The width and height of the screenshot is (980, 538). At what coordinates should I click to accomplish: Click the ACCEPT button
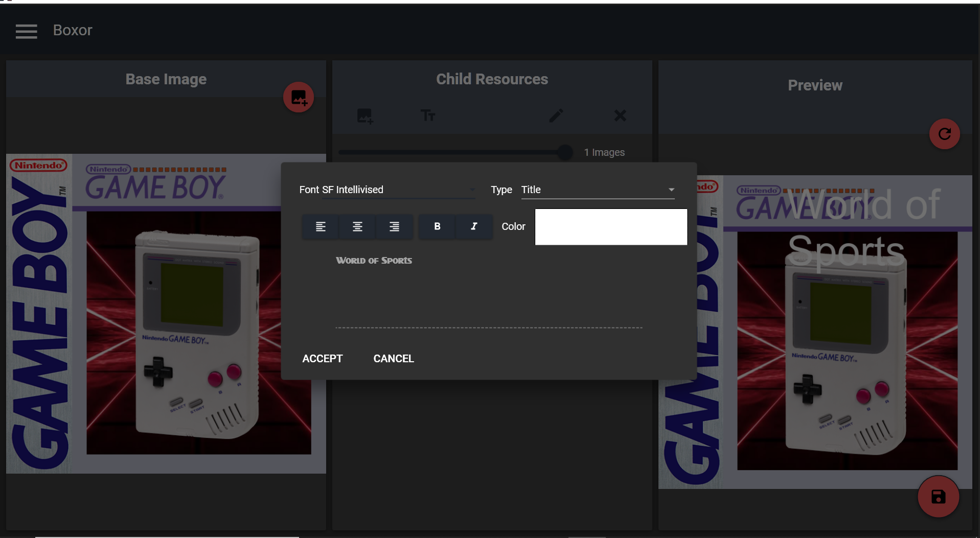click(x=323, y=359)
